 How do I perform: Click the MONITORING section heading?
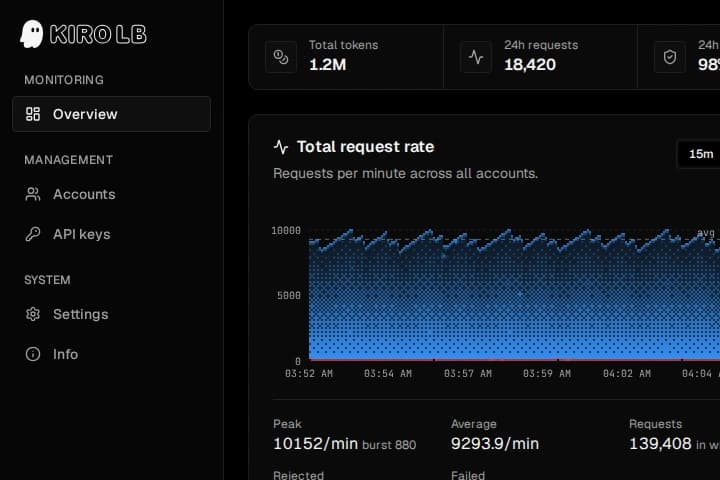click(x=64, y=80)
